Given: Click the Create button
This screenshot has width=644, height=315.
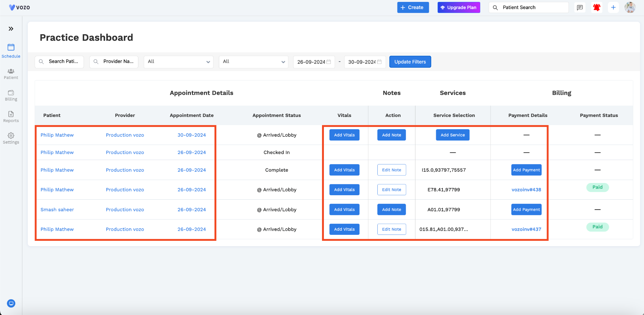Looking at the screenshot, I should pos(413,8).
